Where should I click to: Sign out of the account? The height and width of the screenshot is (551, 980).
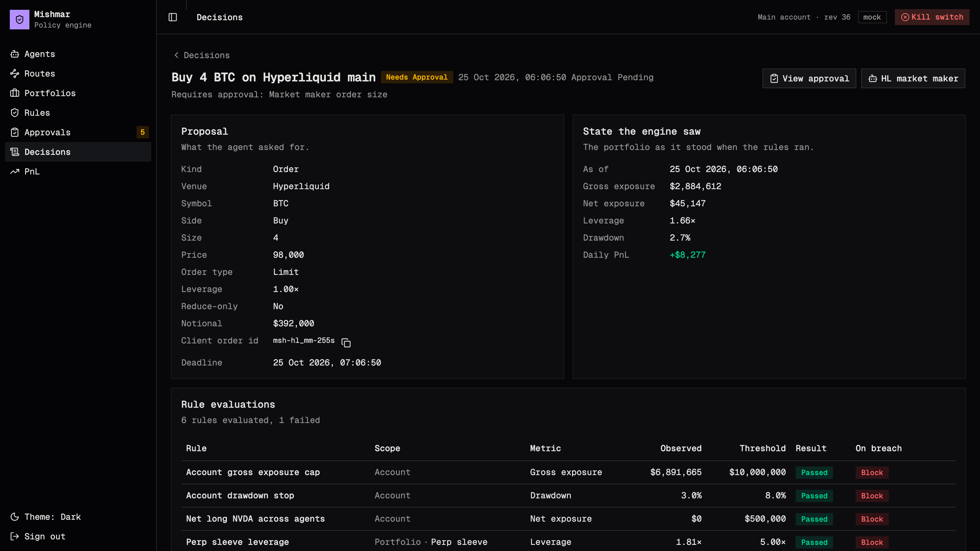tap(78, 537)
